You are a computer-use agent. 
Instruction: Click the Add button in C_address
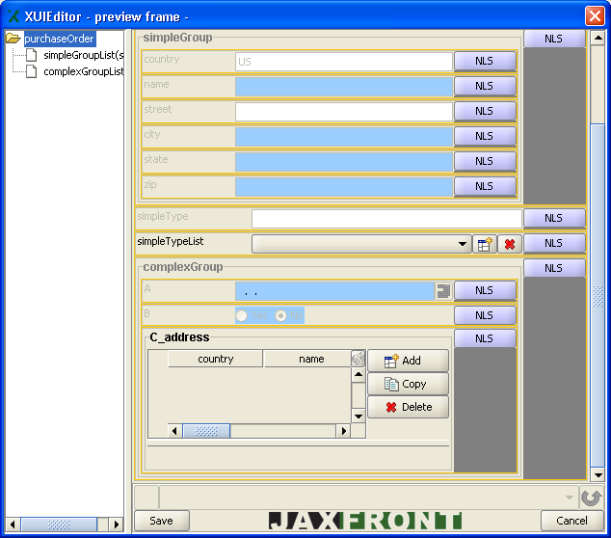408,361
